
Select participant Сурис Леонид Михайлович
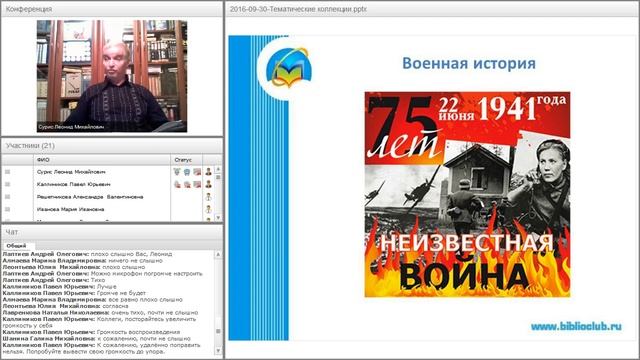point(71,172)
